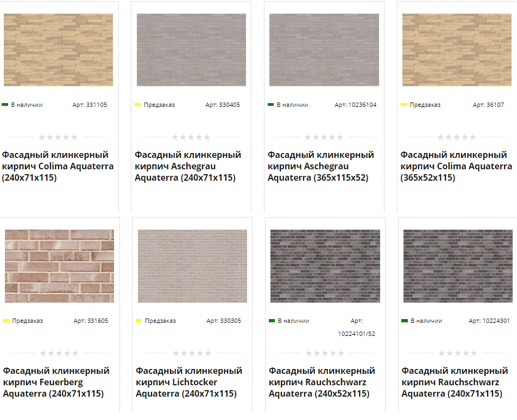Open Colima Aquaterra (240x71x115) brick thumbnail

point(58,50)
